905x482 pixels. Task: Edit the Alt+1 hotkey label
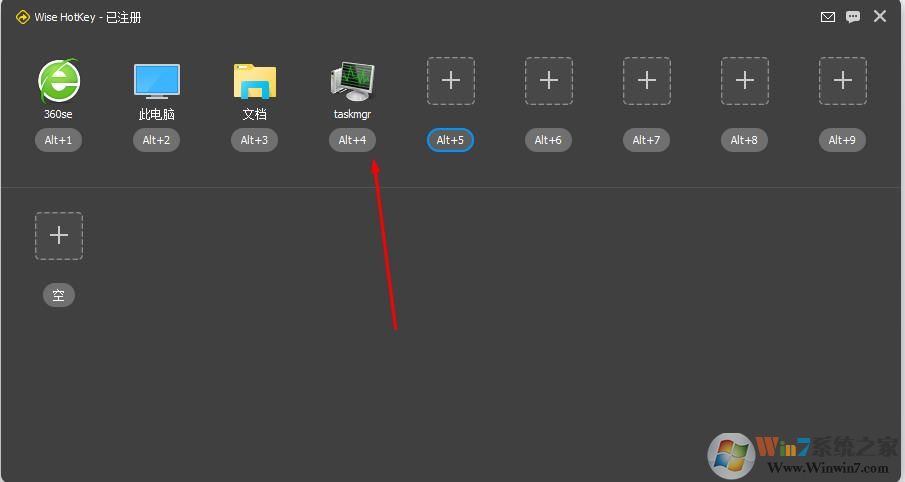click(58, 140)
